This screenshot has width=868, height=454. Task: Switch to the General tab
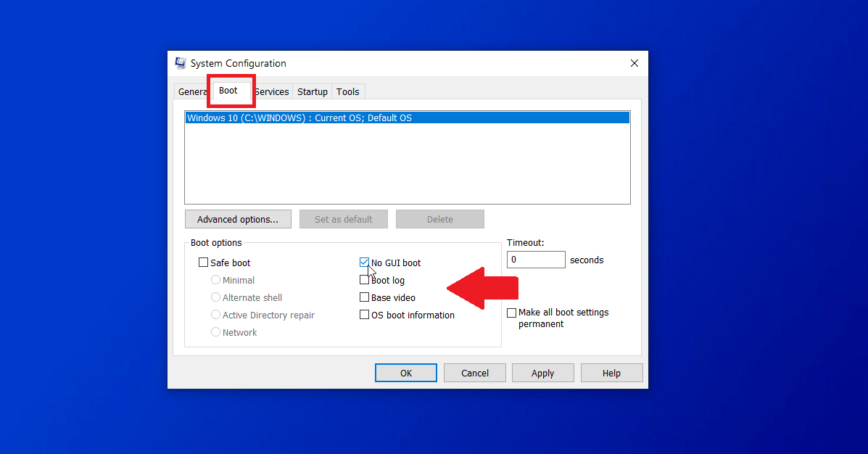pos(192,92)
